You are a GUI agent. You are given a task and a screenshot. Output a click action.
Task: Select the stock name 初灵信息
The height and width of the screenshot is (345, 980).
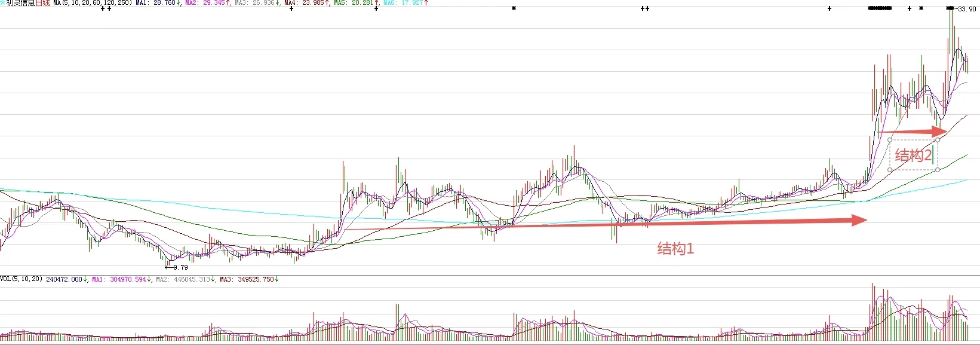[x=20, y=3]
